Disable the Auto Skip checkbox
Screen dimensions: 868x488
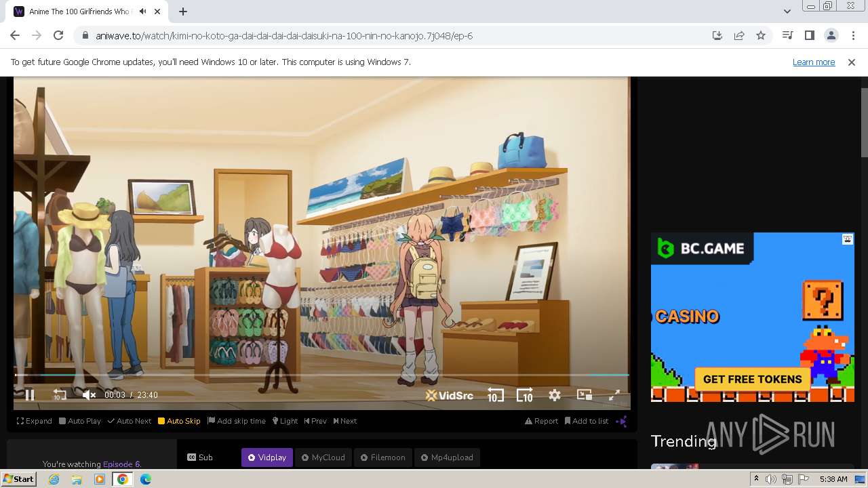[179, 421]
